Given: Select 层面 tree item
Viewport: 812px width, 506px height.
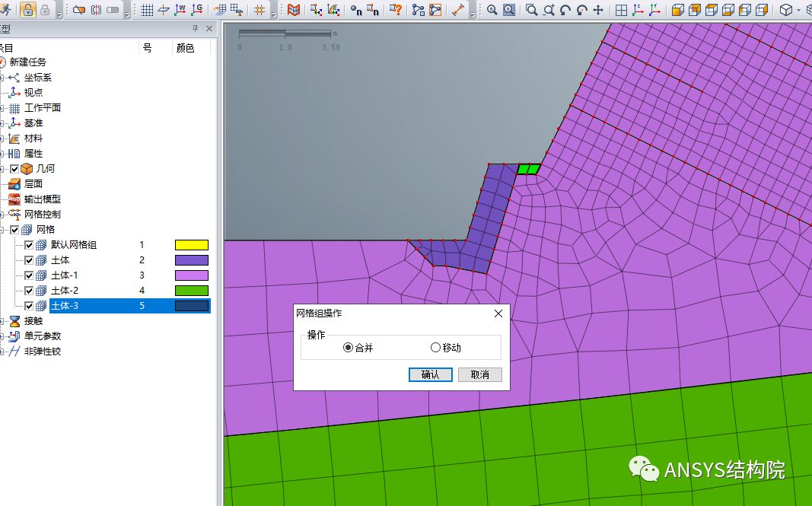Looking at the screenshot, I should (x=33, y=184).
